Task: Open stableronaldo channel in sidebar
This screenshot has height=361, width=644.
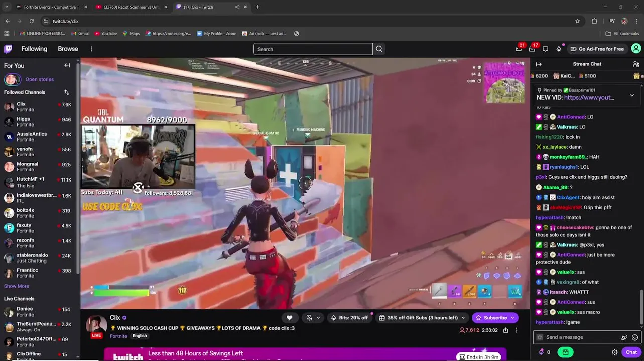Action: (39, 258)
